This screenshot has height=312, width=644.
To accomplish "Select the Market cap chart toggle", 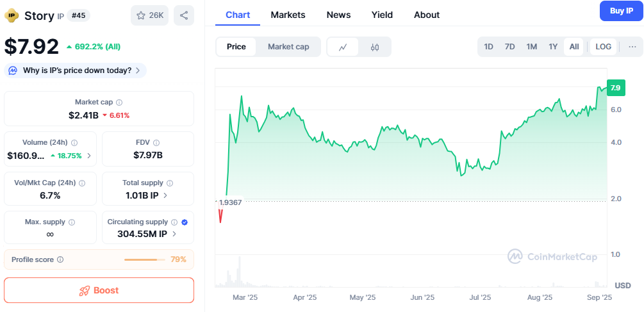I will point(288,47).
